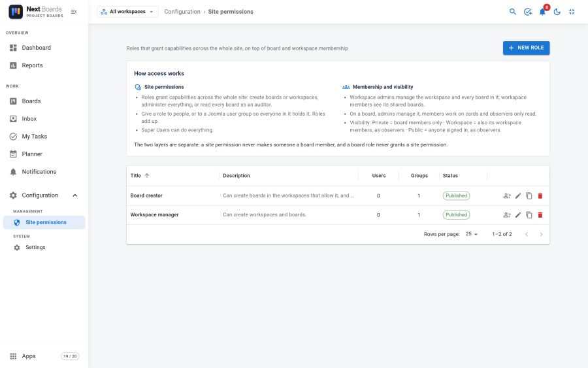Assign users to Board creator role icon
This screenshot has height=368, width=588.
507,196
